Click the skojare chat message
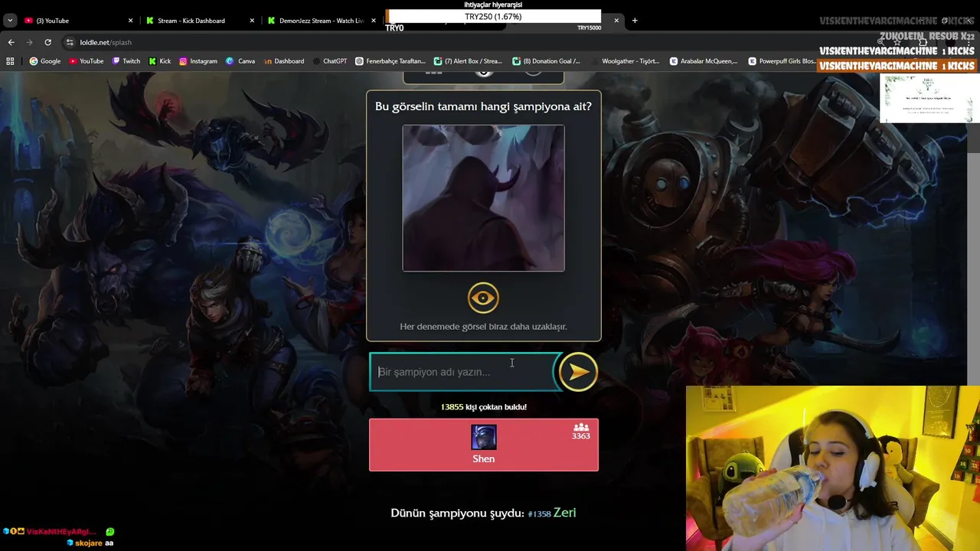The height and width of the screenshot is (551, 980). 90,543
